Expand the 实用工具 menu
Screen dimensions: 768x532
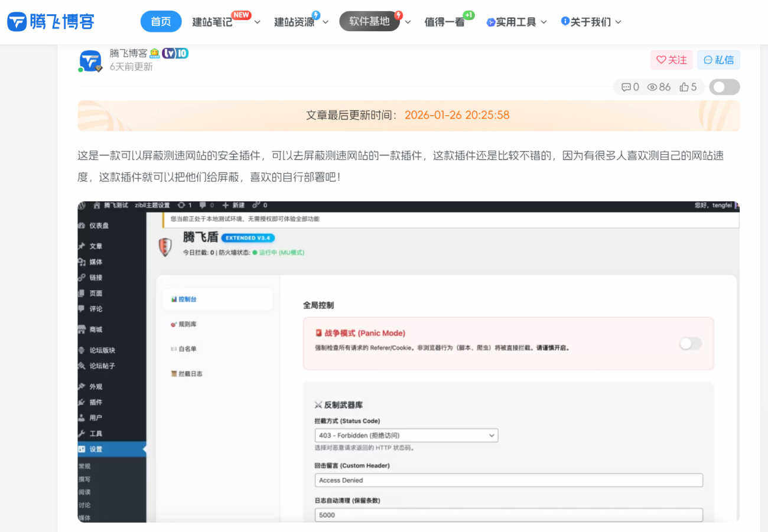[516, 22]
